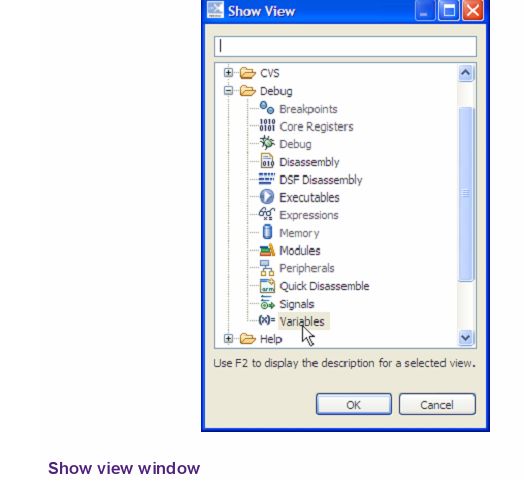Expand the Help folder node
524x488 pixels.
228,339
